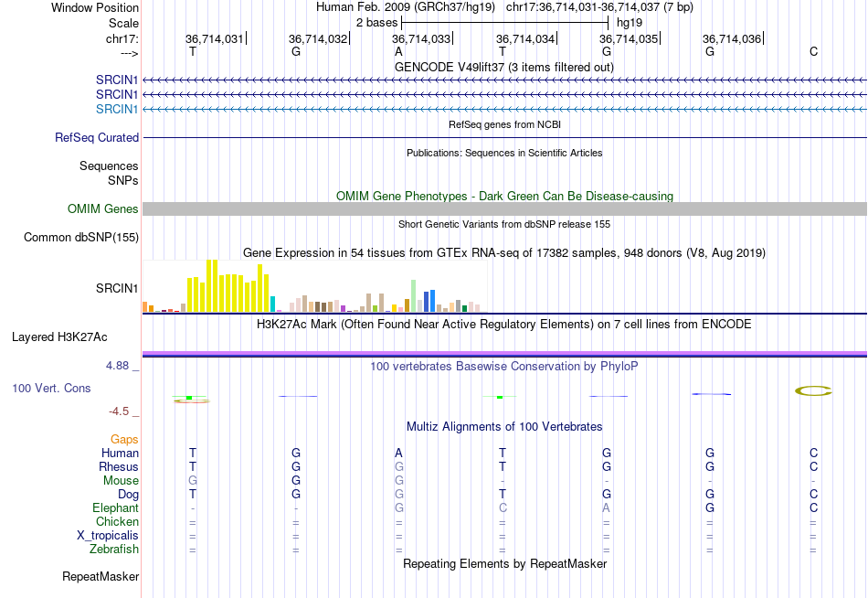The image size is (868, 598).
Task: Click the olive C conservation logo glyph
Action: tap(813, 391)
